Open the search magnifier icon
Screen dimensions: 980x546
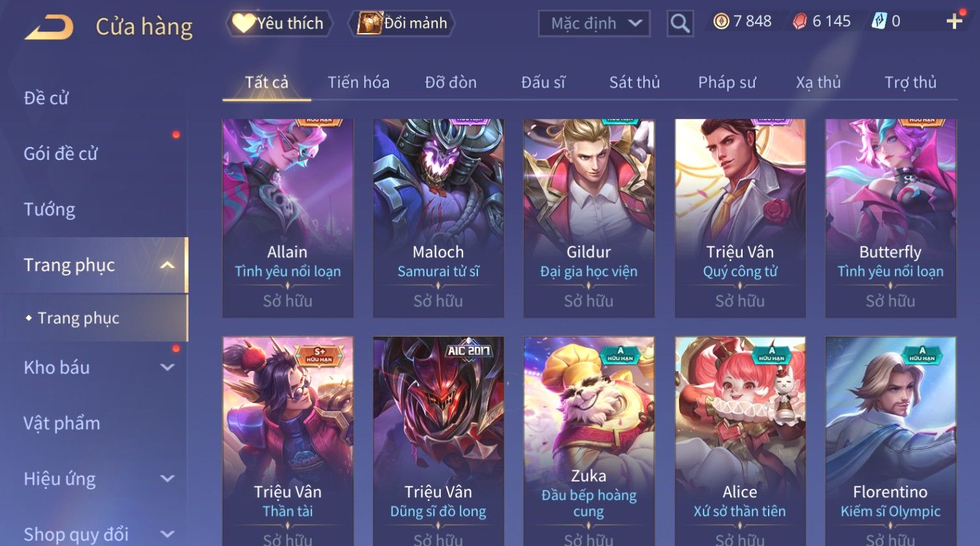(x=680, y=24)
